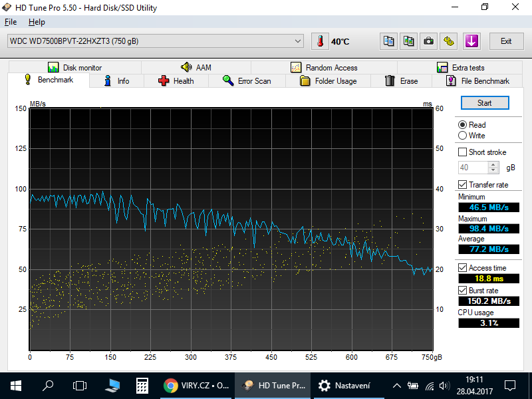Click the Maximum value 98.4 MB/s
The image size is (532, 399).
(489, 229)
